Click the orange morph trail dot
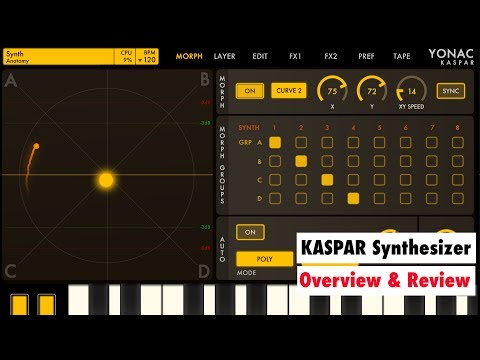Image resolution: width=480 pixels, height=360 pixels. [x=36, y=146]
